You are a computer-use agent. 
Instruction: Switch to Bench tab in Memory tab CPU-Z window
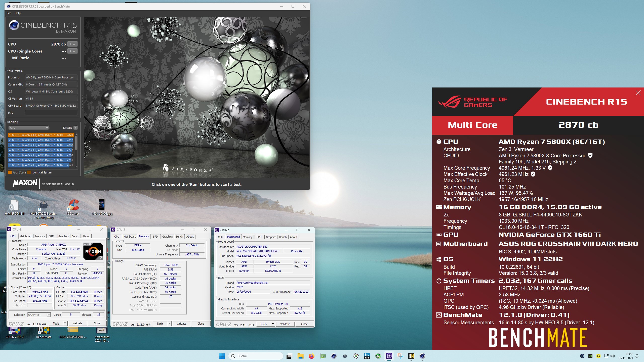click(x=179, y=237)
